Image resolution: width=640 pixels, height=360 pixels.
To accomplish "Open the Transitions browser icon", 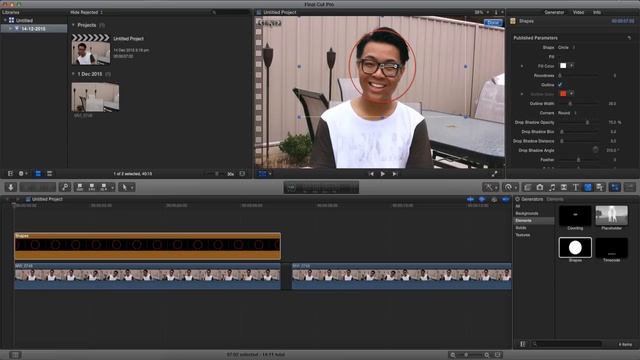I will pos(564,187).
